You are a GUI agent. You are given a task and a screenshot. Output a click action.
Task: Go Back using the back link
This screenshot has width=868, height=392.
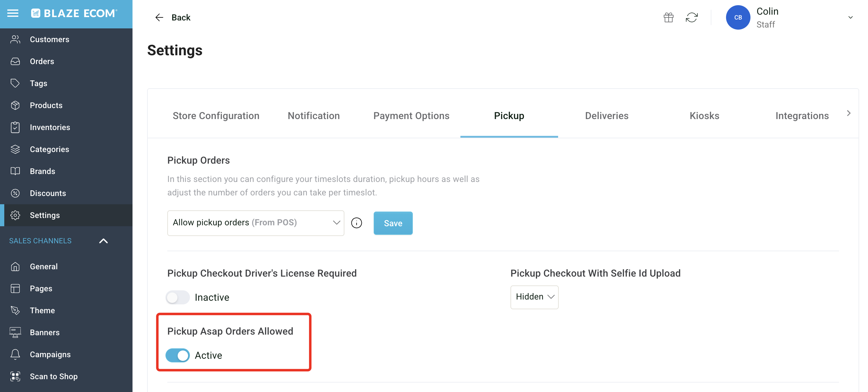point(172,17)
